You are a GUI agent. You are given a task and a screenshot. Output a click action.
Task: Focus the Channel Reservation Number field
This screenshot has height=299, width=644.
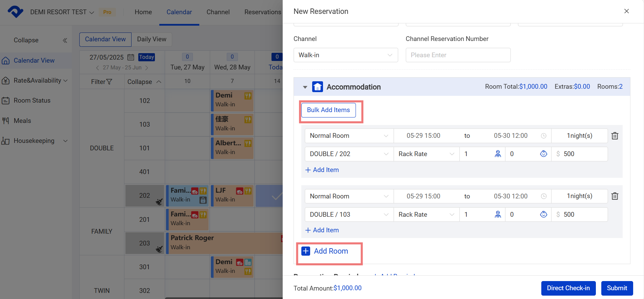tap(458, 55)
